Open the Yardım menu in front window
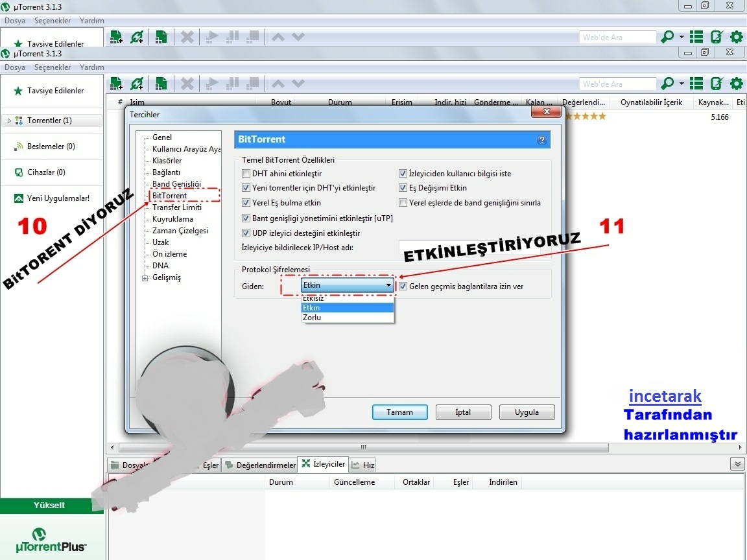 [x=92, y=67]
